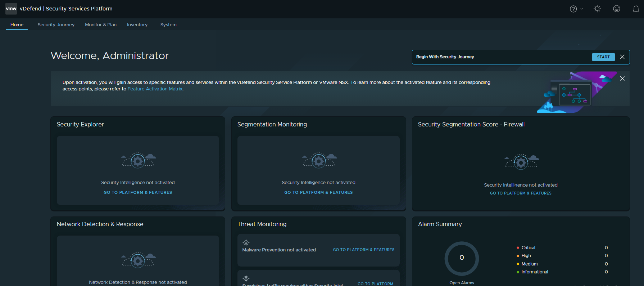This screenshot has width=644, height=286.
Task: Click the VMware logo icon
Action: click(11, 9)
